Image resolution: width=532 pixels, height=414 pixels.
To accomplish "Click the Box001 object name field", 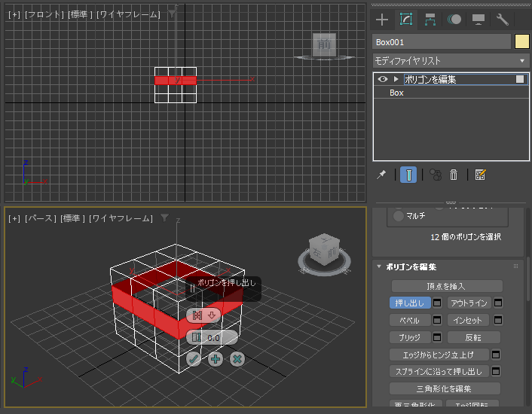I will click(x=442, y=42).
